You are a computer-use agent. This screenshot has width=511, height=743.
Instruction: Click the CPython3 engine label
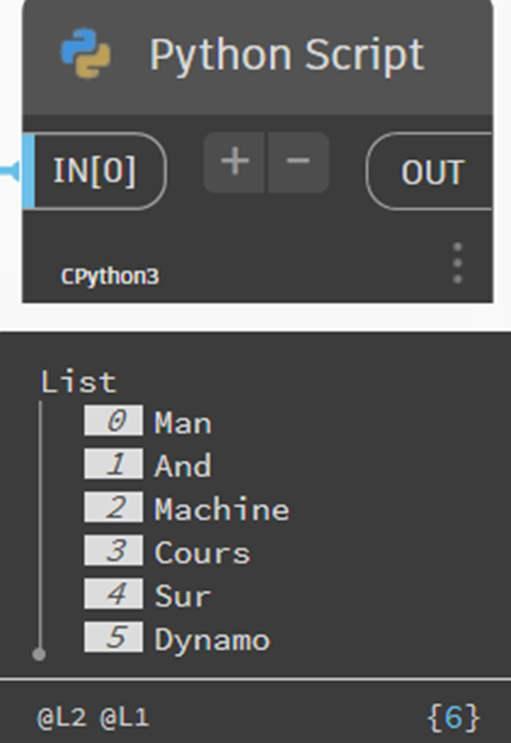[110, 276]
